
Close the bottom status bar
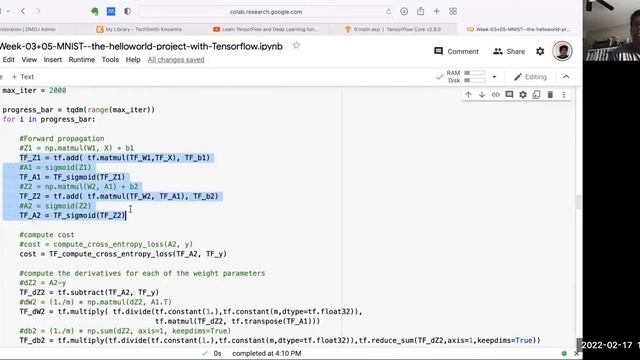576,353
